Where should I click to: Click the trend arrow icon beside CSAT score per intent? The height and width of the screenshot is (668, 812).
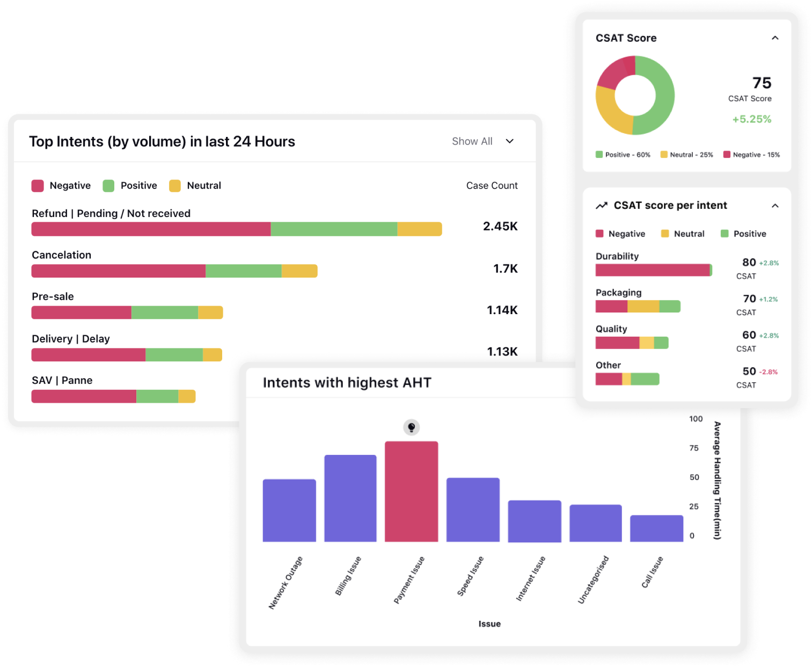602,206
